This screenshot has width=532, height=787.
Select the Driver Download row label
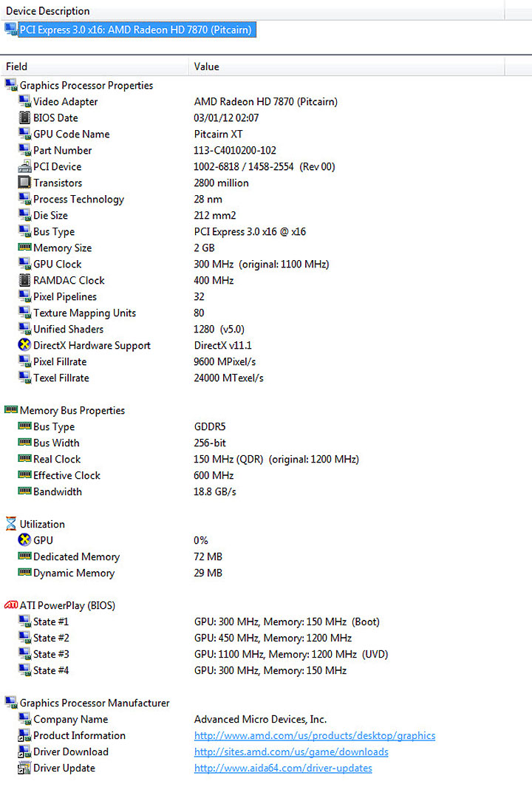[x=71, y=752]
